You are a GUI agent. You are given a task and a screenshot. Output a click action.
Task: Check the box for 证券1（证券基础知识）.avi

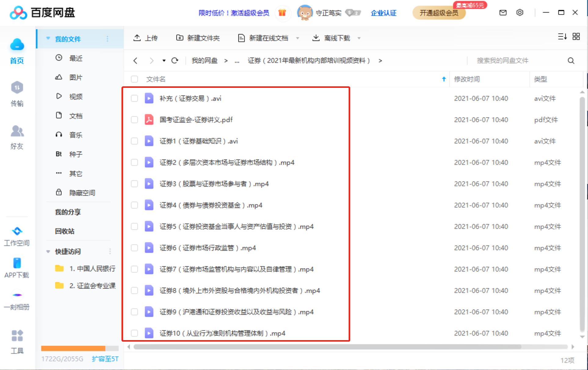[x=134, y=141]
